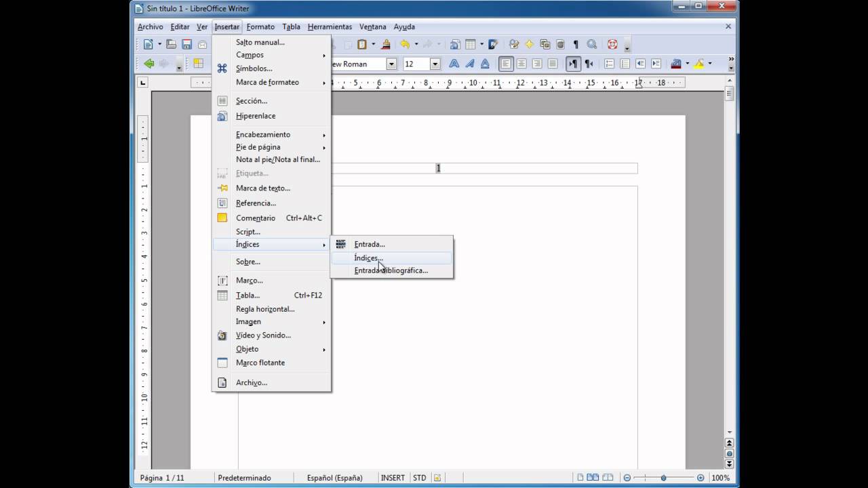The image size is (868, 488).
Task: Click INSERT mode in status bar
Action: 393,478
